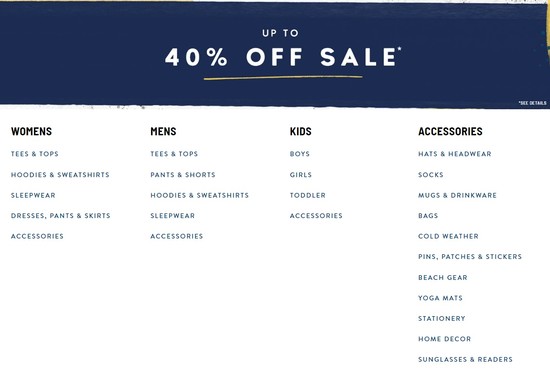Image resolution: width=550 pixels, height=371 pixels.
Task: Open the Bags link
Action: 428,216
